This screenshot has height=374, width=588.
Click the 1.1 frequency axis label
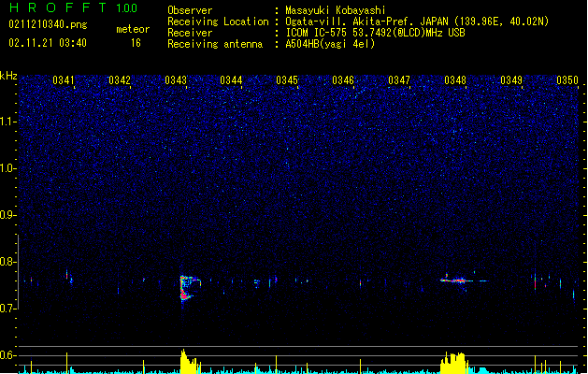click(7, 122)
